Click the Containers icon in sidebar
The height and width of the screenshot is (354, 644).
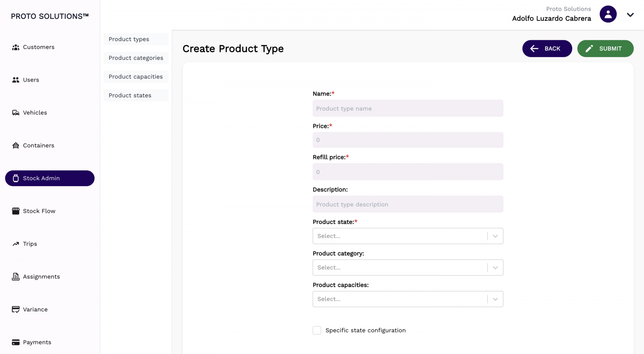click(x=16, y=145)
